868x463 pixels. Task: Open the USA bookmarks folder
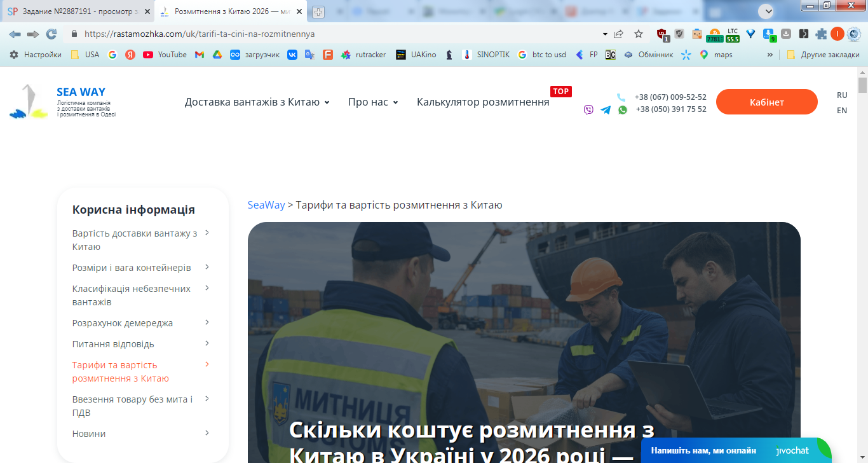coord(85,55)
